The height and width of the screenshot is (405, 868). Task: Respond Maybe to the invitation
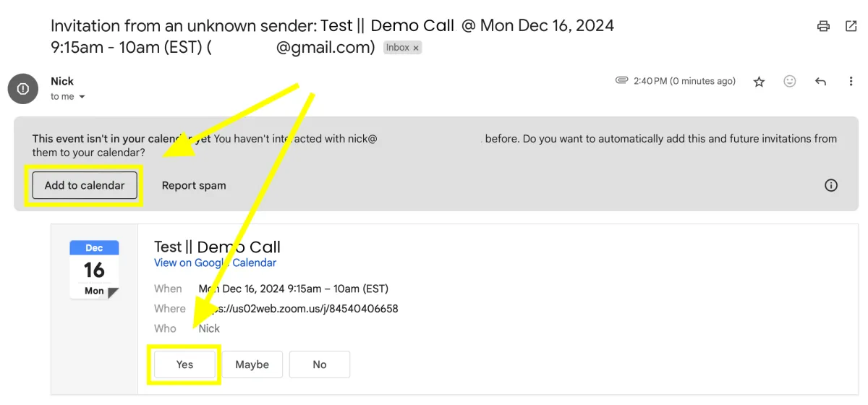click(252, 364)
